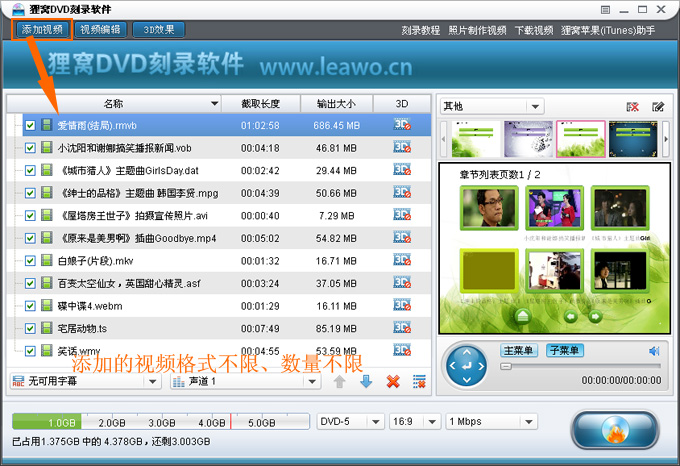Switch to the 子菜单 submenu tab
This screenshot has width=680, height=466.
(x=565, y=350)
